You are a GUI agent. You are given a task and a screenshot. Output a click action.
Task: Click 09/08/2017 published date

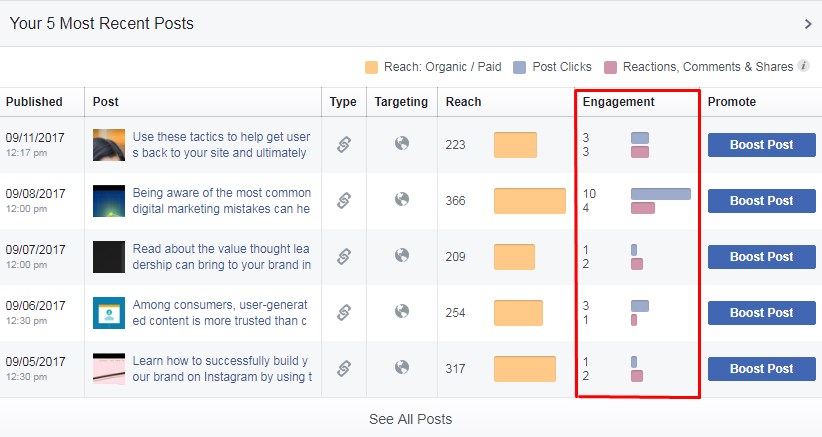click(x=35, y=194)
